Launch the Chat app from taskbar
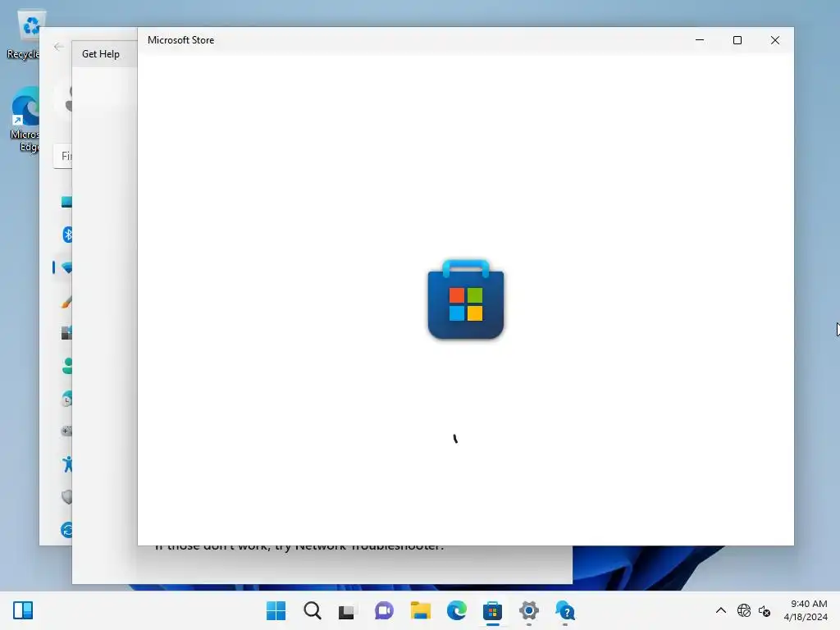 click(384, 610)
